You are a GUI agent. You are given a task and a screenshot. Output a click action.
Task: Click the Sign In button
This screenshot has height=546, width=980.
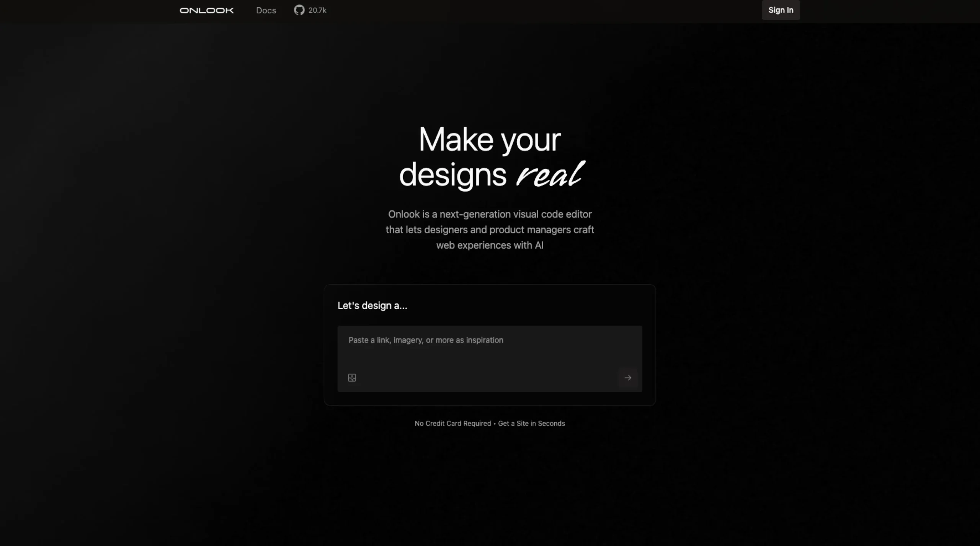point(781,10)
